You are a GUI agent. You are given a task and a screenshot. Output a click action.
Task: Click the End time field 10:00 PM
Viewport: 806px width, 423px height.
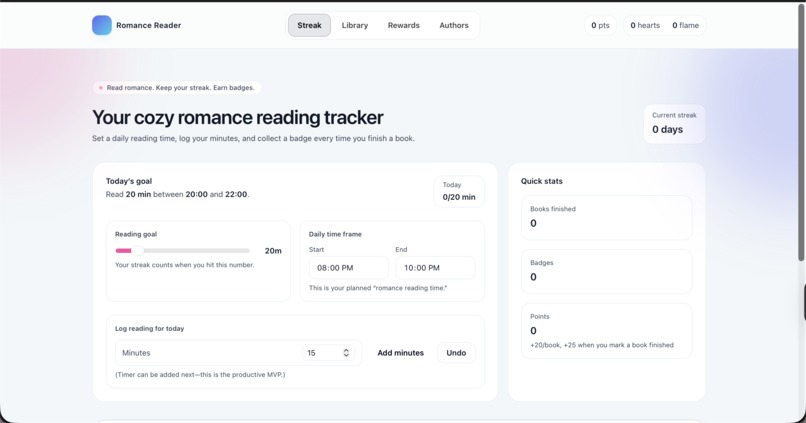click(435, 268)
